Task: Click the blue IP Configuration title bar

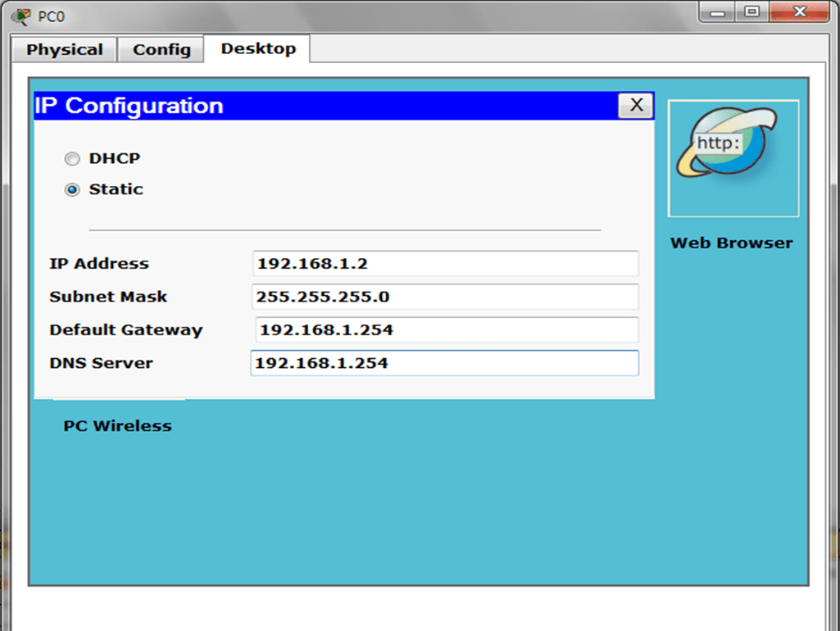Action: tap(328, 106)
